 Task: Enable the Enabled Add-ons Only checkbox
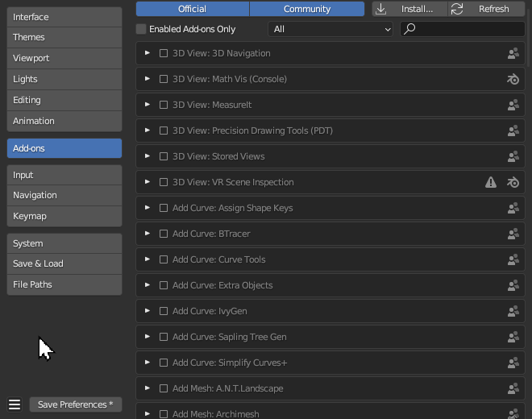(x=142, y=29)
